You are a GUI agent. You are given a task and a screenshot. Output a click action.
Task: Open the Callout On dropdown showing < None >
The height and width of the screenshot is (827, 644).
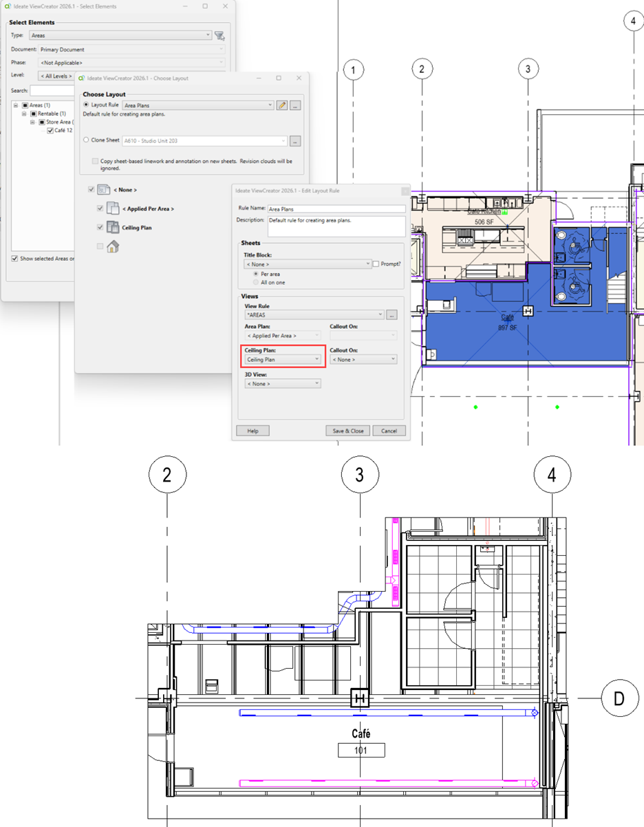(363, 359)
